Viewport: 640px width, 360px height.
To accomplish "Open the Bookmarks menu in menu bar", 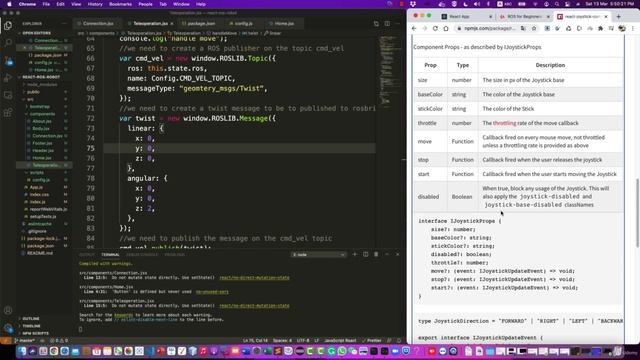I will coord(120,4).
